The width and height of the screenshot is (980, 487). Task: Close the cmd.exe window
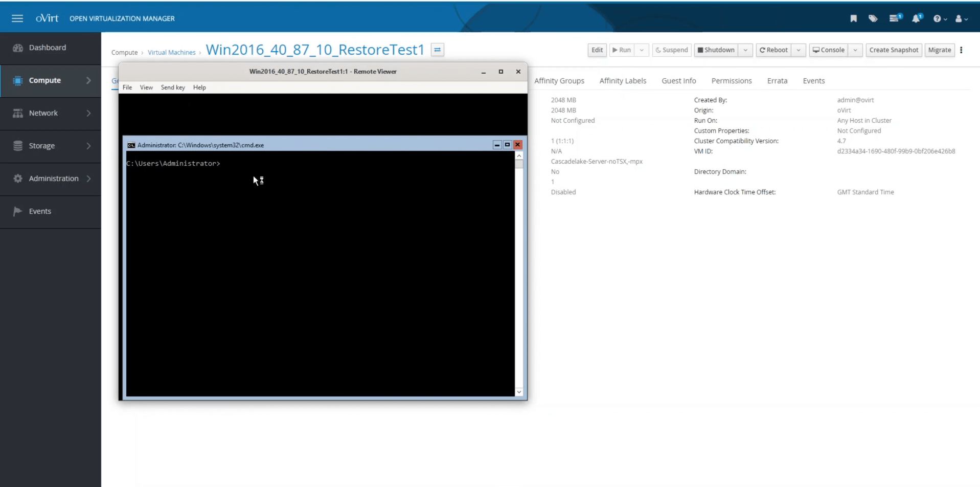pyautogui.click(x=517, y=145)
